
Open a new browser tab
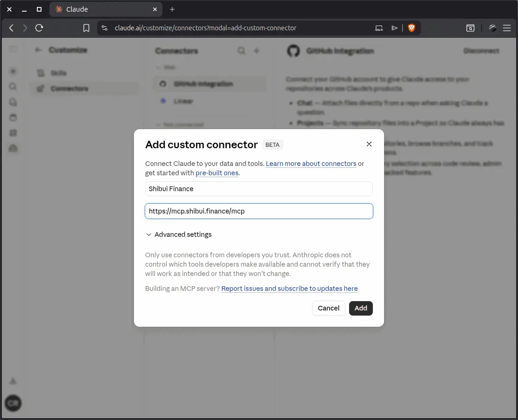pyautogui.click(x=172, y=9)
